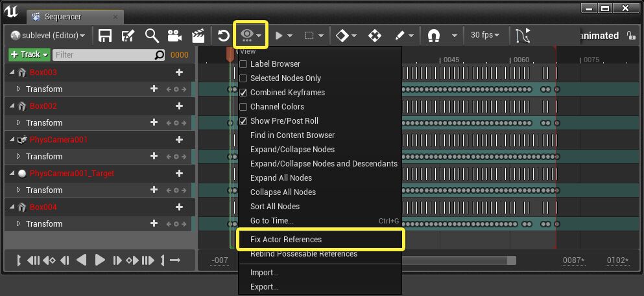Click the Create Camera icon
Image resolution: width=644 pixels, height=296 pixels.
(x=174, y=36)
